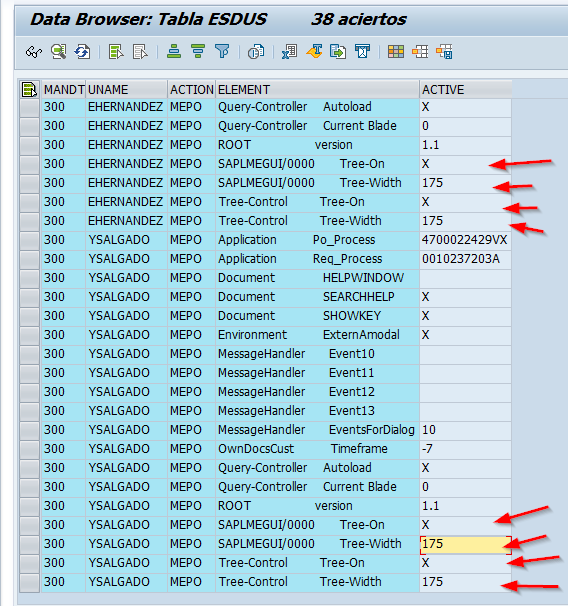
Task: Click YSALGADO SAPLMEGUI/0000 Tree-On element cell
Action: (317, 525)
